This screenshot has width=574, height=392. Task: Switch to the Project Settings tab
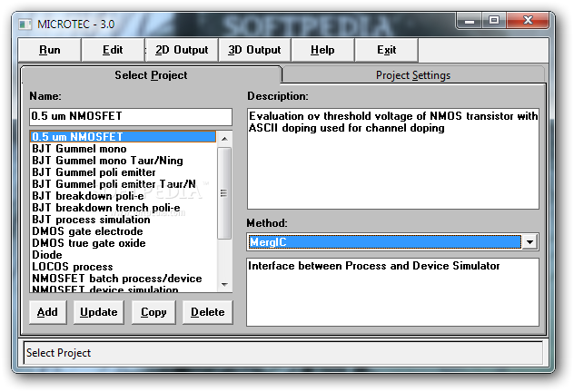[413, 75]
